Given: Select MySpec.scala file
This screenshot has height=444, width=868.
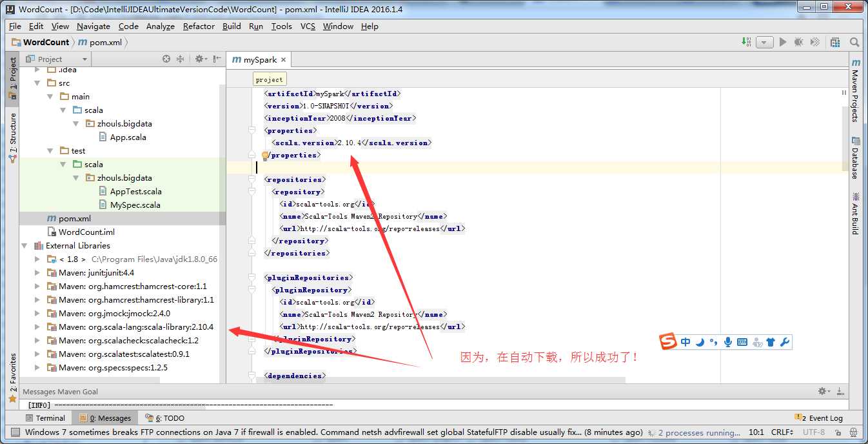Looking at the screenshot, I should tap(130, 205).
